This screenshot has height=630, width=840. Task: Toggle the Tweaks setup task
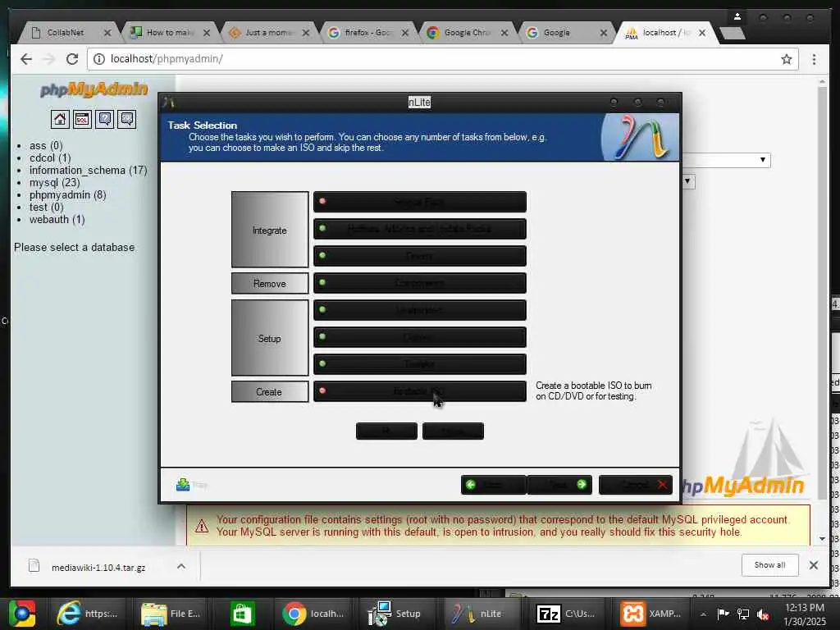[x=419, y=364]
